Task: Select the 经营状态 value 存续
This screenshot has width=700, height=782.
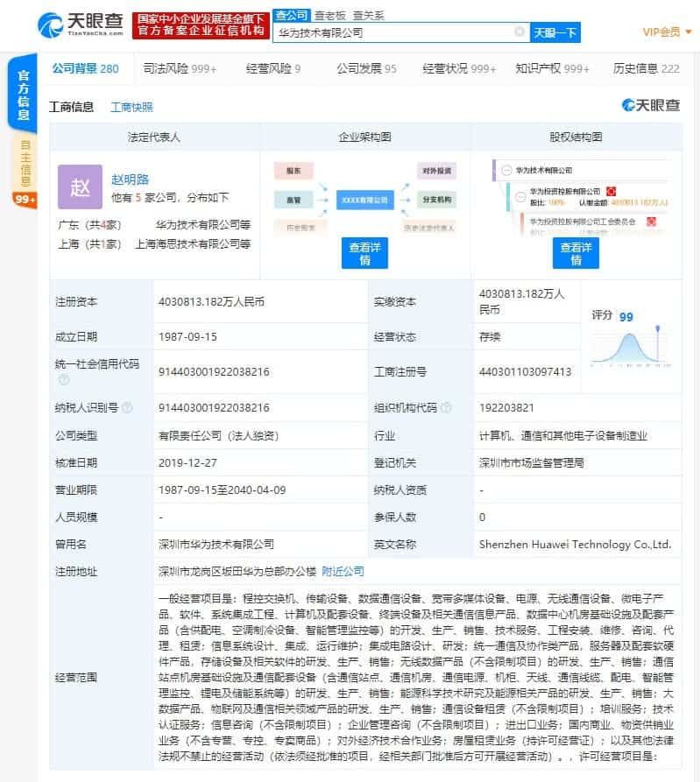Action: pyautogui.click(x=490, y=336)
